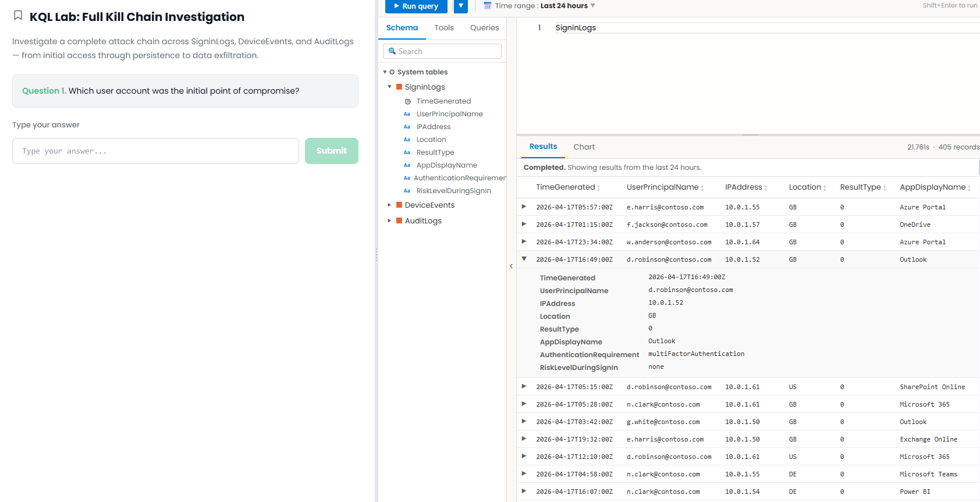
Task: Click the calendar icon next to Time range
Action: (x=488, y=6)
